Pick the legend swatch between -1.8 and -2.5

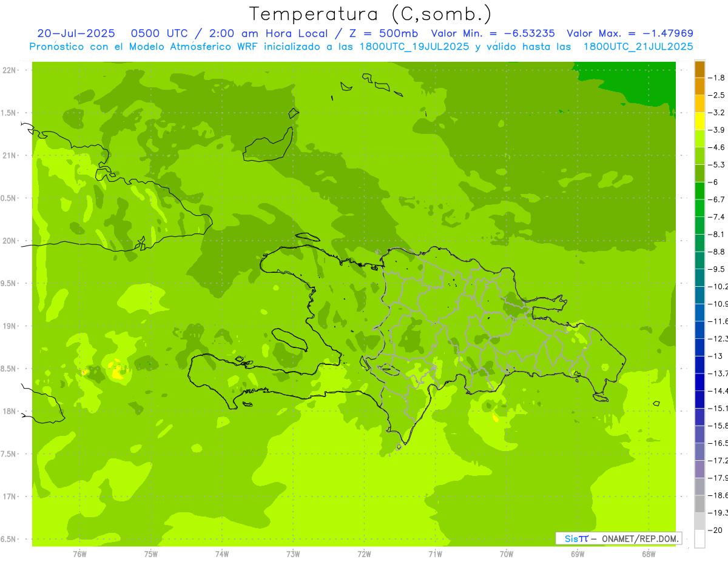point(699,86)
